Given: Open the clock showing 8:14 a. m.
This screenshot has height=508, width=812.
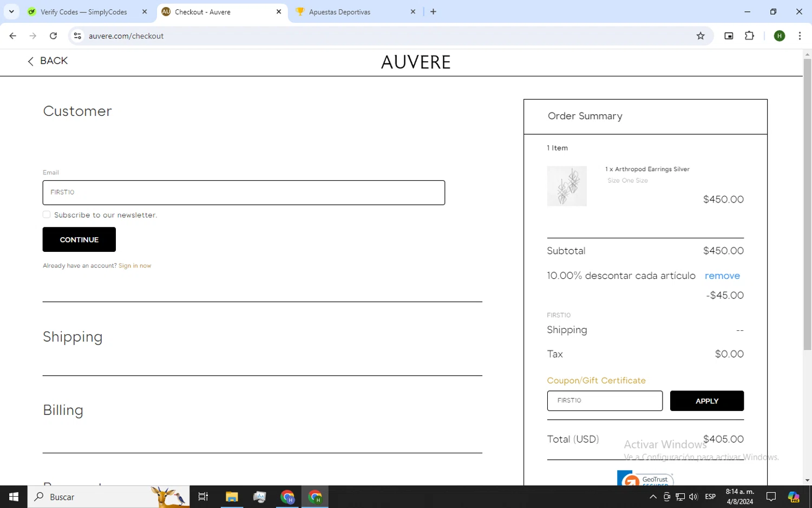Looking at the screenshot, I should [739, 497].
